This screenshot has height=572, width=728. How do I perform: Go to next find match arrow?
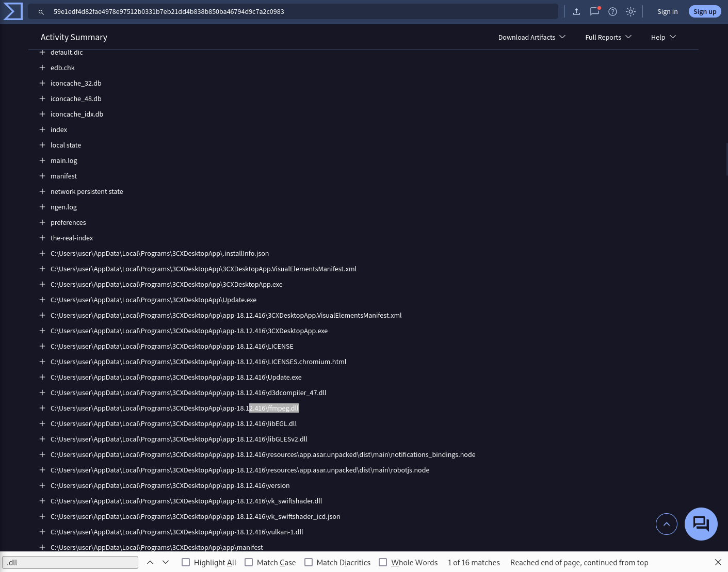point(166,562)
